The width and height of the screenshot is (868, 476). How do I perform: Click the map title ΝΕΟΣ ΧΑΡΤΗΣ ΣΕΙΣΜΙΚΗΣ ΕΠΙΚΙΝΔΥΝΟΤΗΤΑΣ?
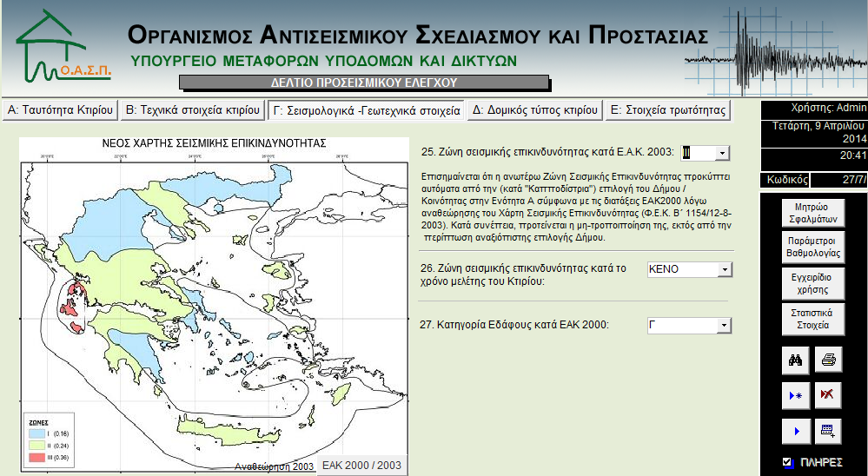click(215, 143)
